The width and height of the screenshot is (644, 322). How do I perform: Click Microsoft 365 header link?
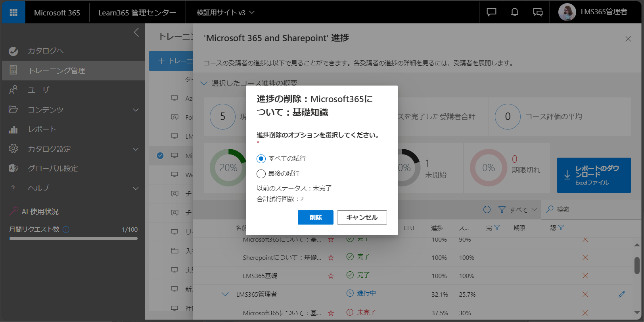tap(57, 13)
